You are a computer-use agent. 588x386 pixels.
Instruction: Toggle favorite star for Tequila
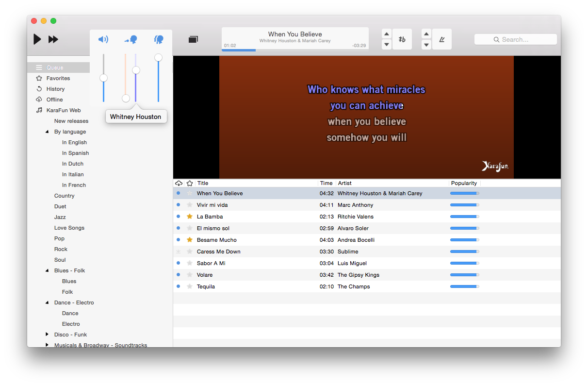point(190,286)
